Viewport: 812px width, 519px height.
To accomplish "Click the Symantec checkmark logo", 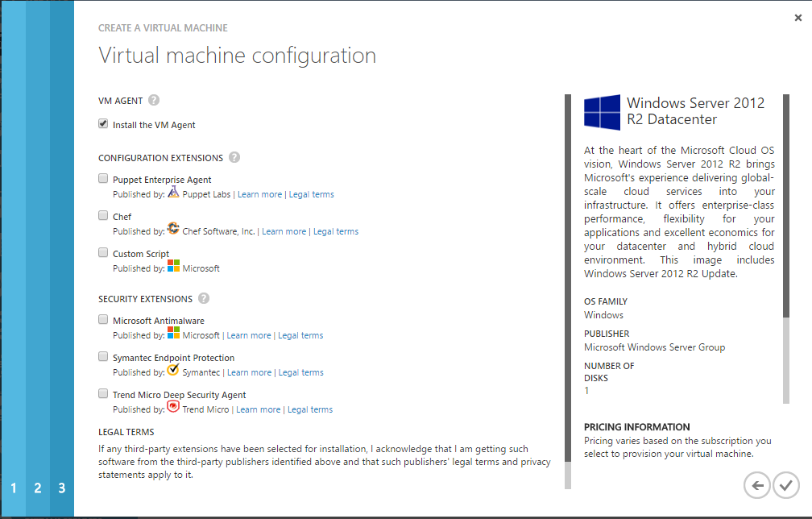I will pyautogui.click(x=173, y=369).
